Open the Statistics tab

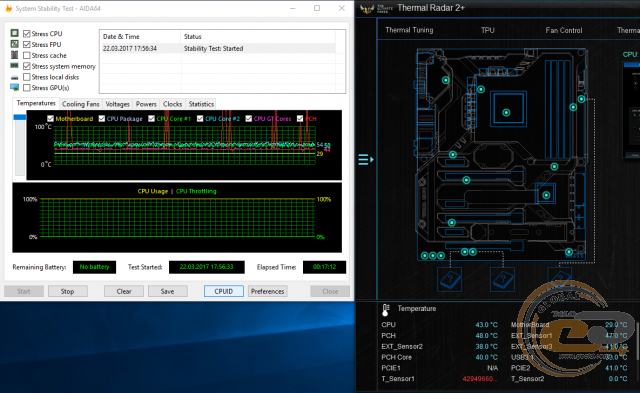(x=201, y=104)
